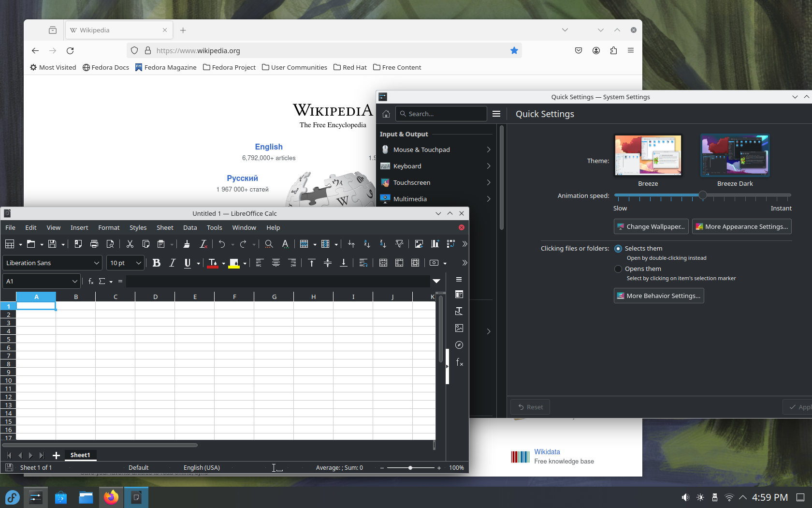812x508 pixels.
Task: Align cell text center horizontally
Action: click(x=276, y=263)
